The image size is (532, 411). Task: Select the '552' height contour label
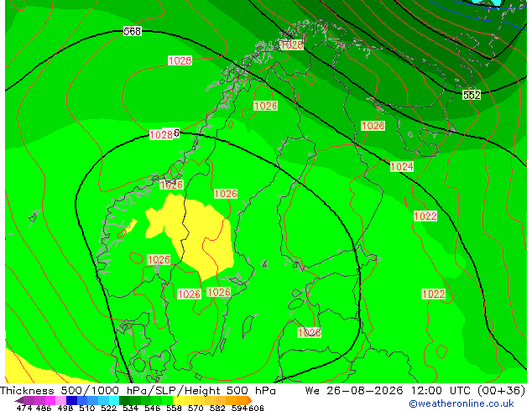coord(472,95)
